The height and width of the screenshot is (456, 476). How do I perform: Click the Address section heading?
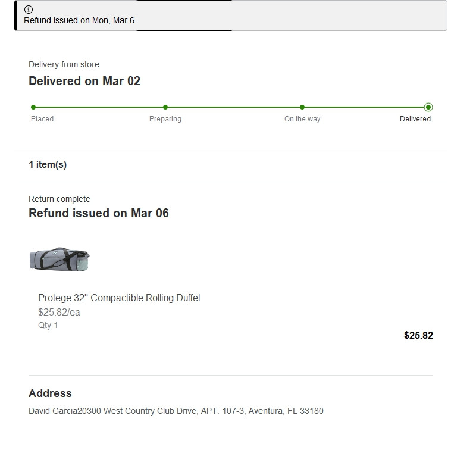(50, 393)
